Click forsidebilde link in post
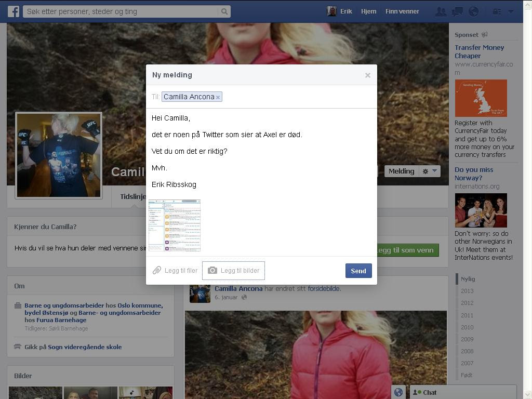Image resolution: width=532 pixels, height=399 pixels. click(324, 289)
